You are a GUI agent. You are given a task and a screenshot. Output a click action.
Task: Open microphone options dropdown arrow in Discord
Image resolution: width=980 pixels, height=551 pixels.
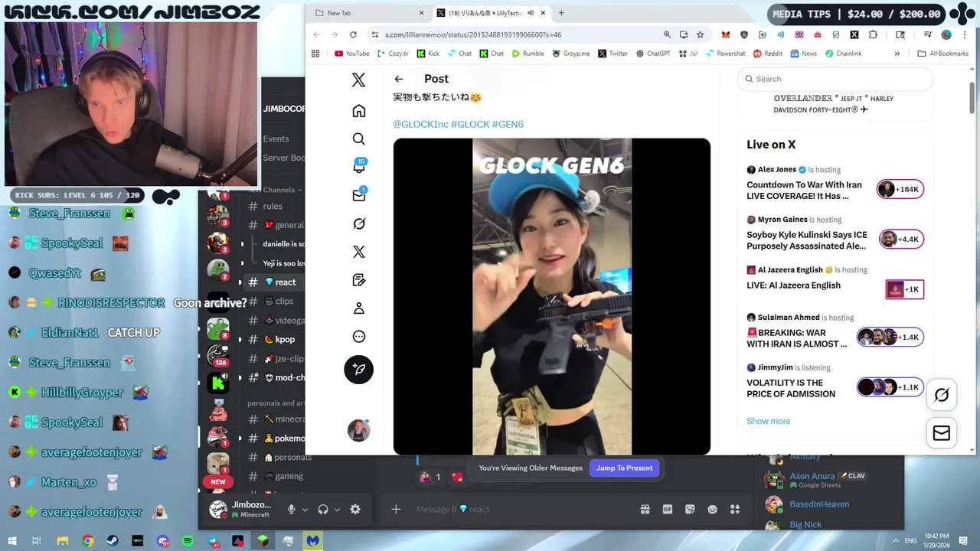305,510
